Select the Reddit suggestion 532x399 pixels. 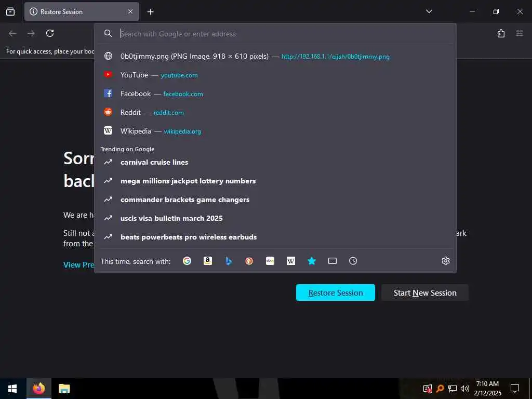[275, 112]
